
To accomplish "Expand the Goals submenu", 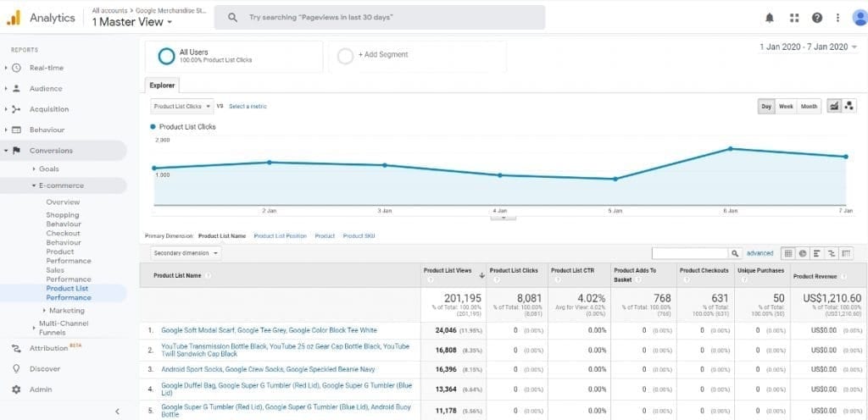I will 34,169.
